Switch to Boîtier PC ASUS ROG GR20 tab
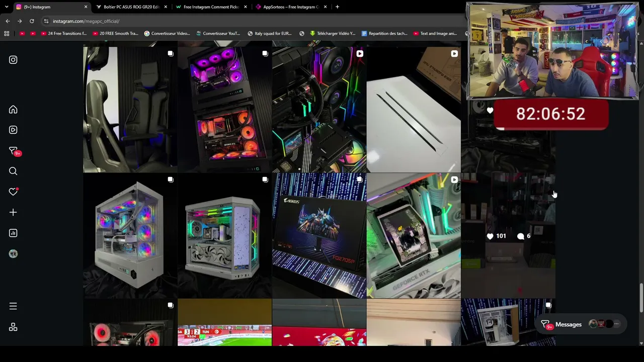 pos(131,7)
